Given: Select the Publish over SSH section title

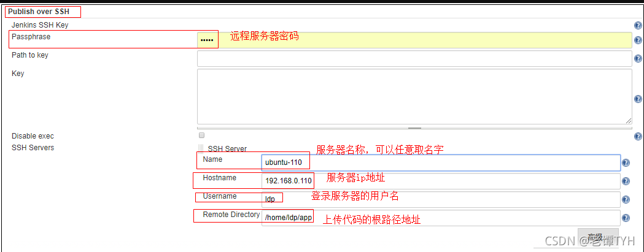Looking at the screenshot, I should tap(39, 12).
